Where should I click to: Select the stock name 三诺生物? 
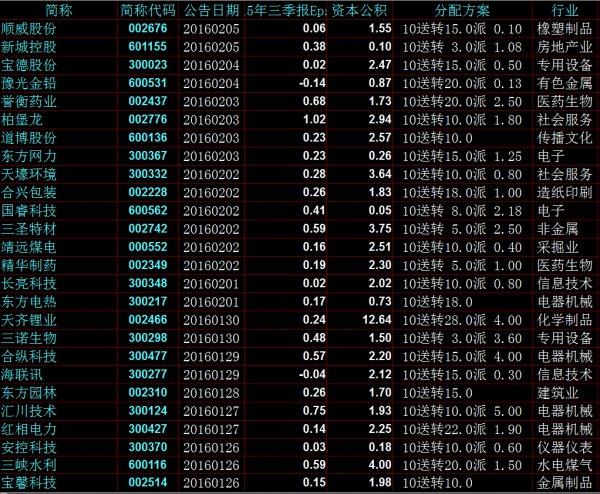pyautogui.click(x=29, y=338)
